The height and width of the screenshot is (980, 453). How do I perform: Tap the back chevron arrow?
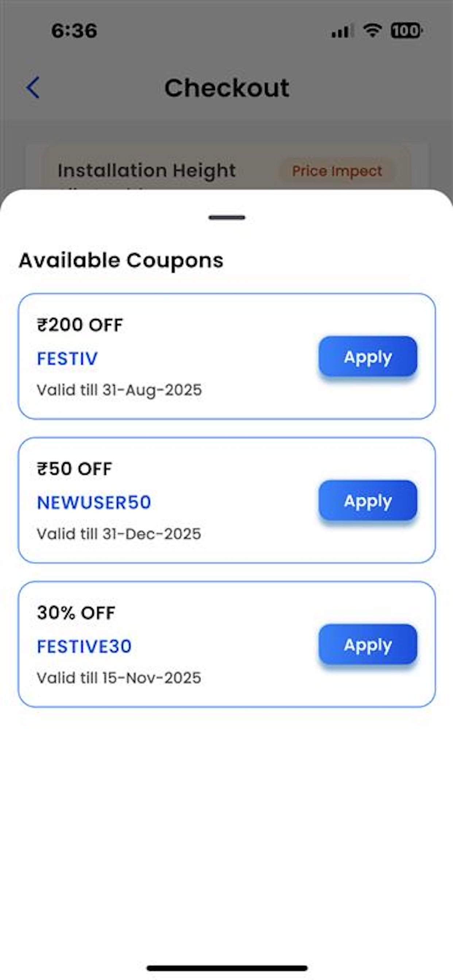click(33, 87)
